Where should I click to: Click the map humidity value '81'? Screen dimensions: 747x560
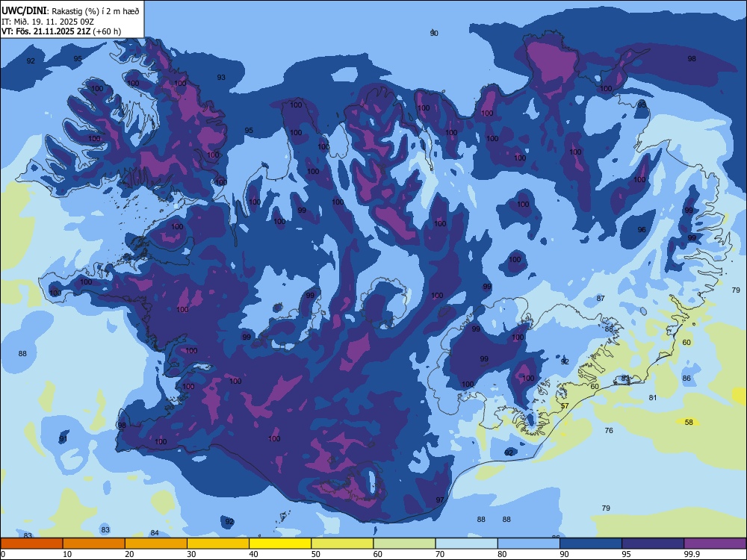click(653, 398)
